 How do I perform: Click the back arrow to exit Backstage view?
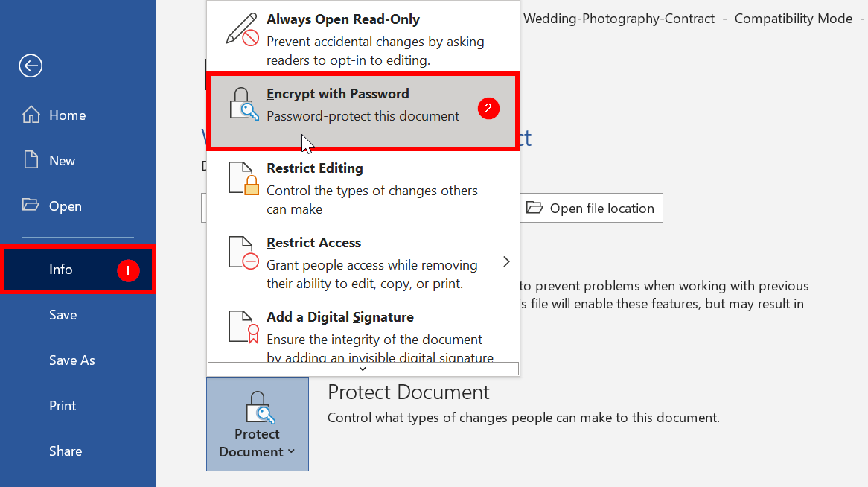coord(30,66)
